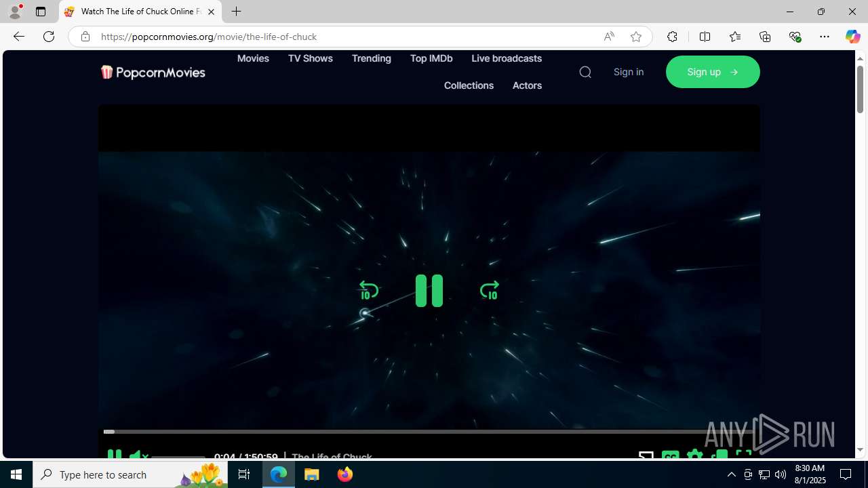Click the cast to device icon
The image size is (868, 488).
pyautogui.click(x=646, y=455)
